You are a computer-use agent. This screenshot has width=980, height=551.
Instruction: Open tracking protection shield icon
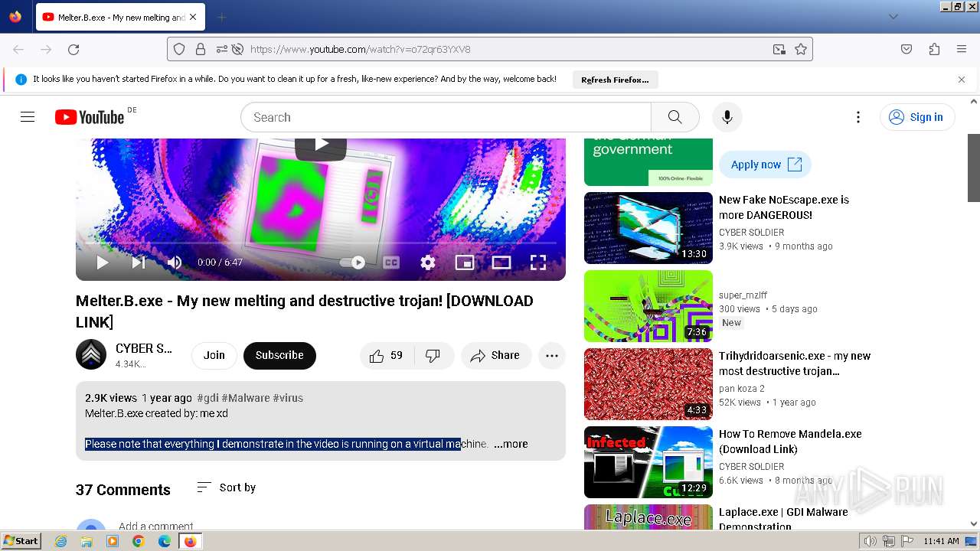tap(179, 49)
